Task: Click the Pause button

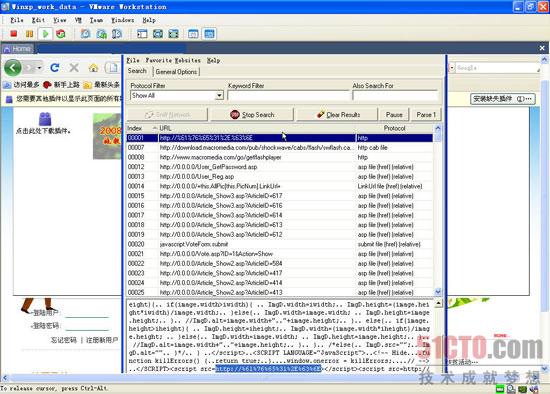Action: (x=394, y=115)
